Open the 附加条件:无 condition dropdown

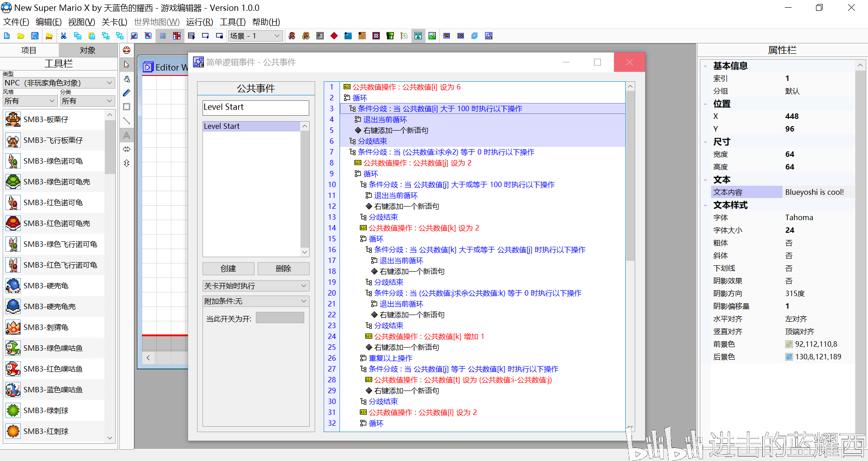[256, 301]
